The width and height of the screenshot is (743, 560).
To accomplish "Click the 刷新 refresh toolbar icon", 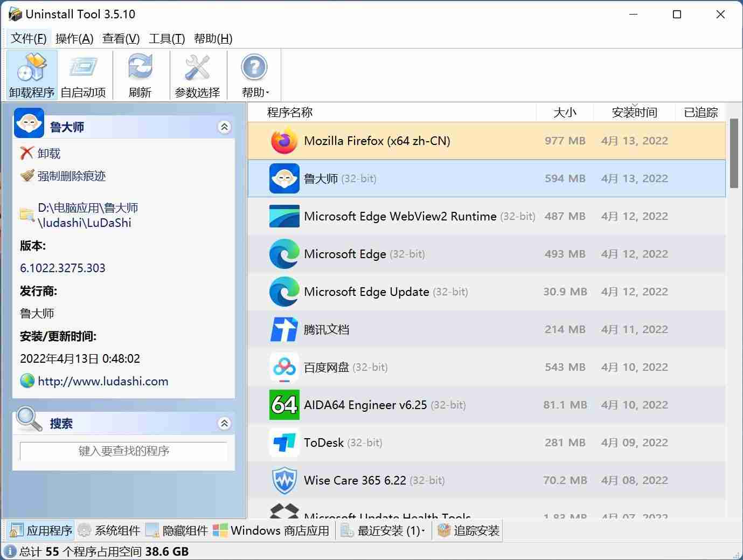I will click(x=140, y=67).
